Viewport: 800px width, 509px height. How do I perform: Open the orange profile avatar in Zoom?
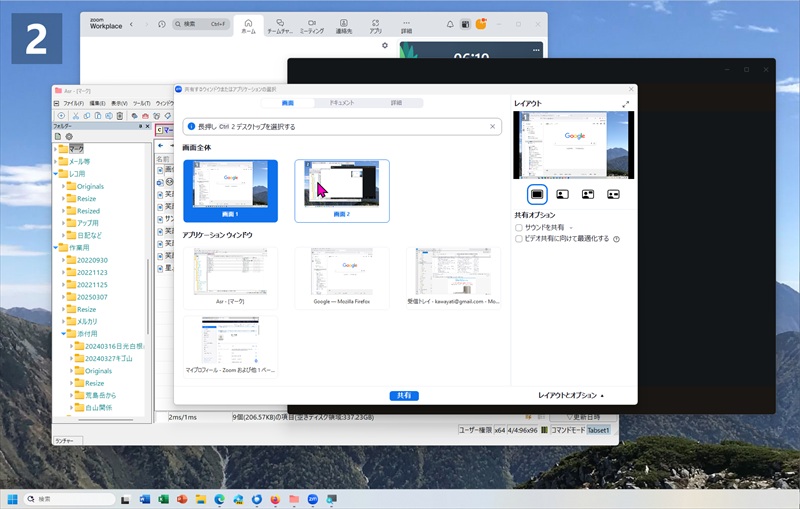(x=481, y=24)
